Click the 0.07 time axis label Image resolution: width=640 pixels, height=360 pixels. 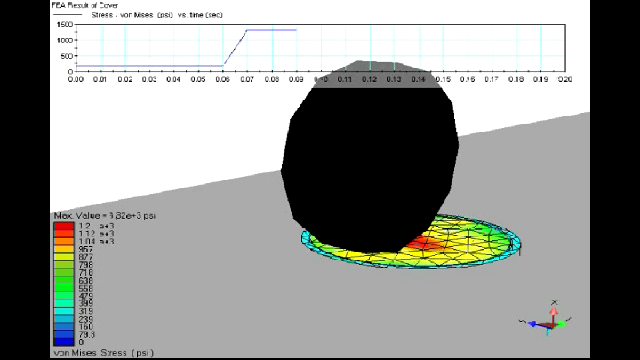pos(247,79)
